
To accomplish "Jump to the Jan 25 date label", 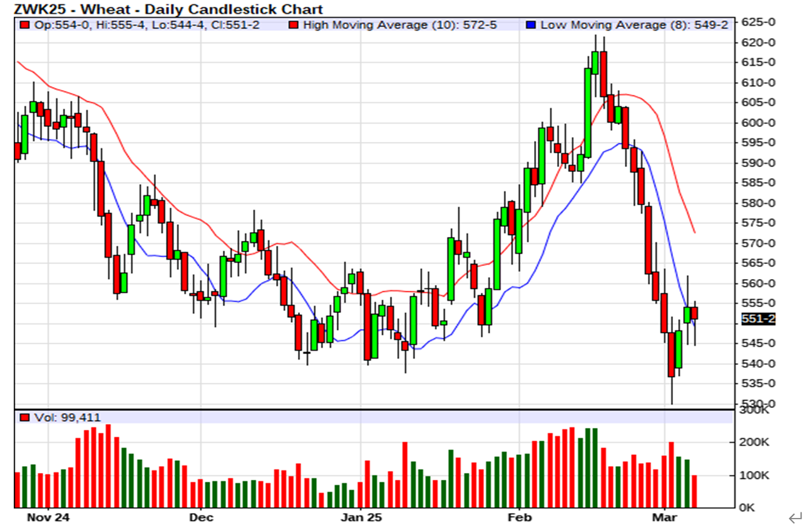I will point(360,517).
